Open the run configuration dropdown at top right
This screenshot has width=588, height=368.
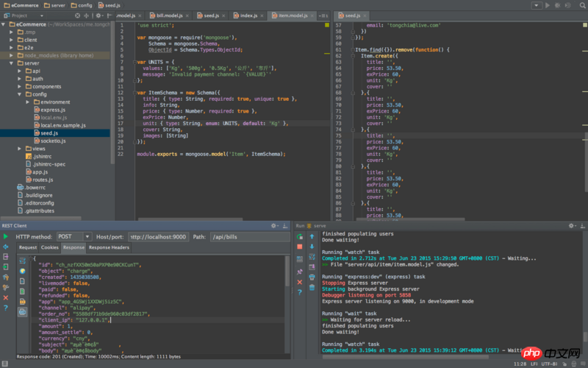(537, 5)
